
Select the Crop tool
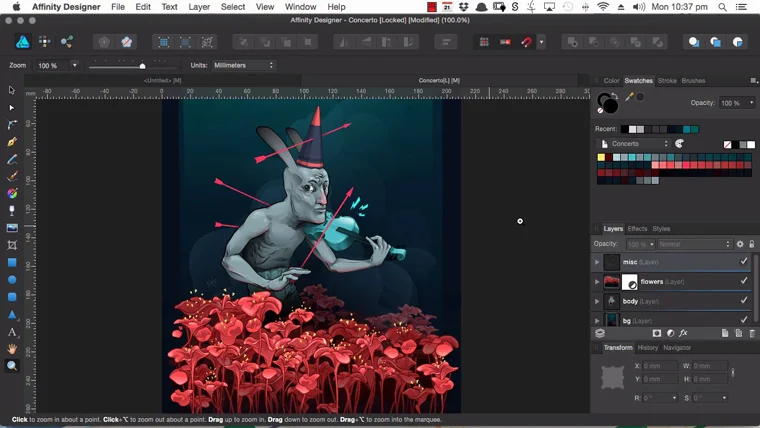[12, 245]
